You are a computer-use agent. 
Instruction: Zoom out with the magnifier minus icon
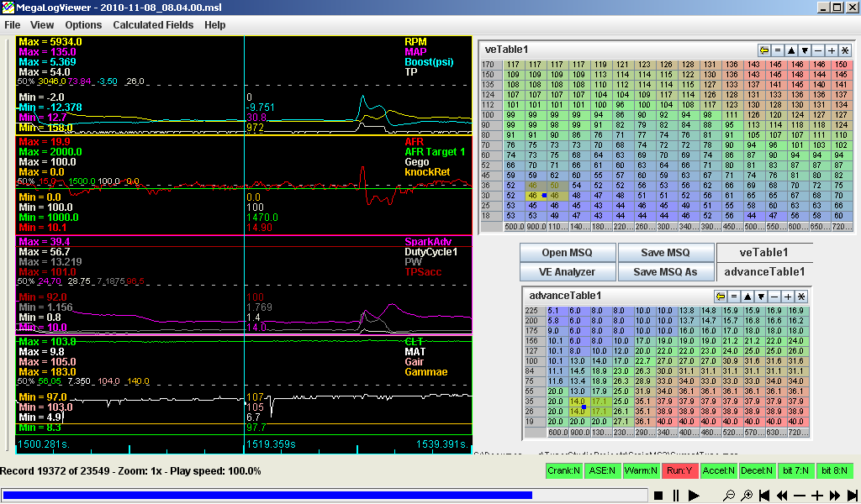click(x=729, y=496)
